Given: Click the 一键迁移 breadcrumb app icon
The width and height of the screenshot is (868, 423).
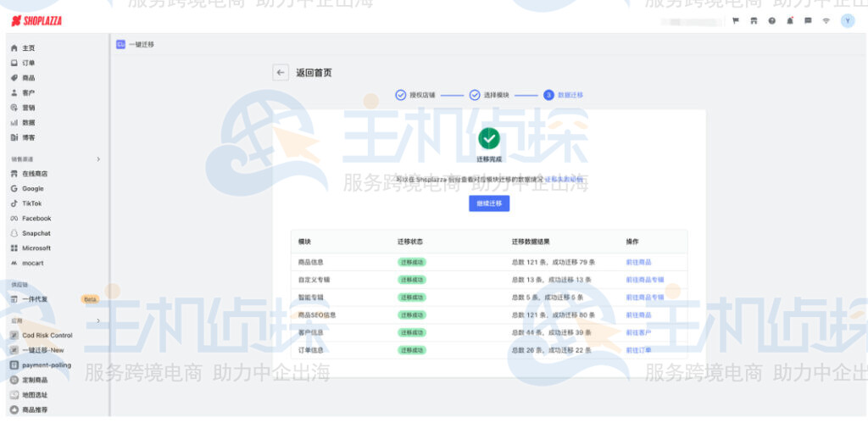Looking at the screenshot, I should [x=120, y=44].
